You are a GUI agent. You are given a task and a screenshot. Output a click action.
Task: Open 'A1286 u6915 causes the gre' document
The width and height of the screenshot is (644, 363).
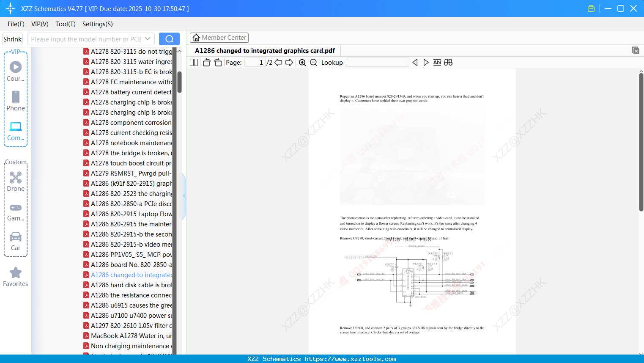coord(131,305)
